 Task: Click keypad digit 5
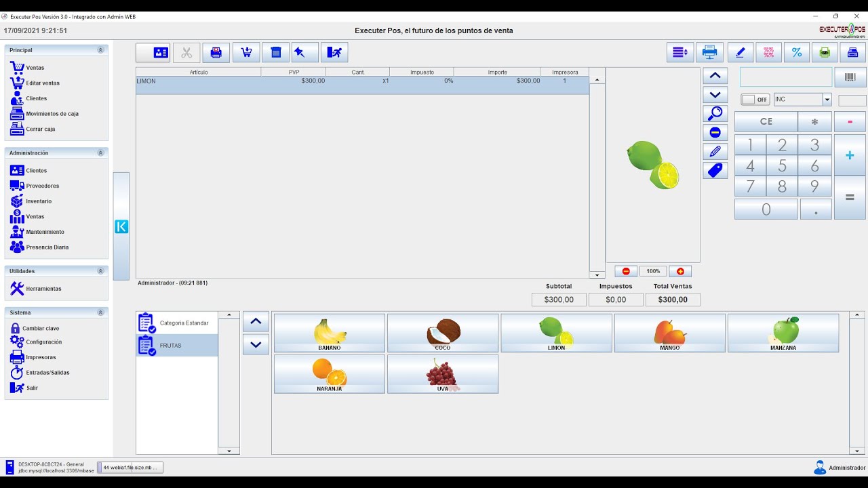click(782, 166)
